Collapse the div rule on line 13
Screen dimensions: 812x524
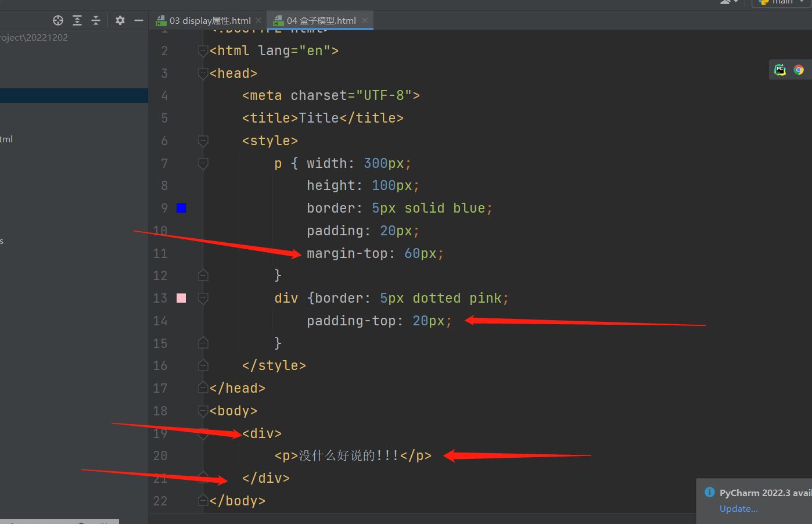pyautogui.click(x=203, y=298)
